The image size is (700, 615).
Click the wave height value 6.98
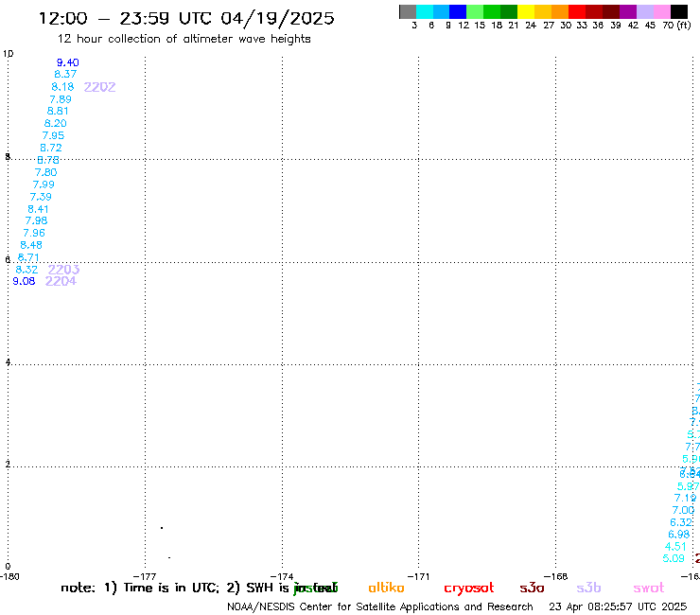click(x=679, y=535)
